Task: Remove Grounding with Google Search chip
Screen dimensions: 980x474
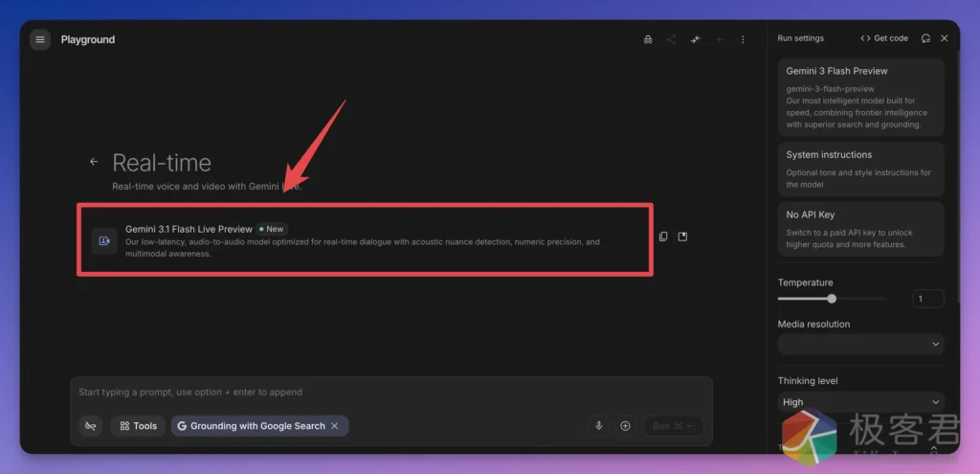Action: (334, 426)
